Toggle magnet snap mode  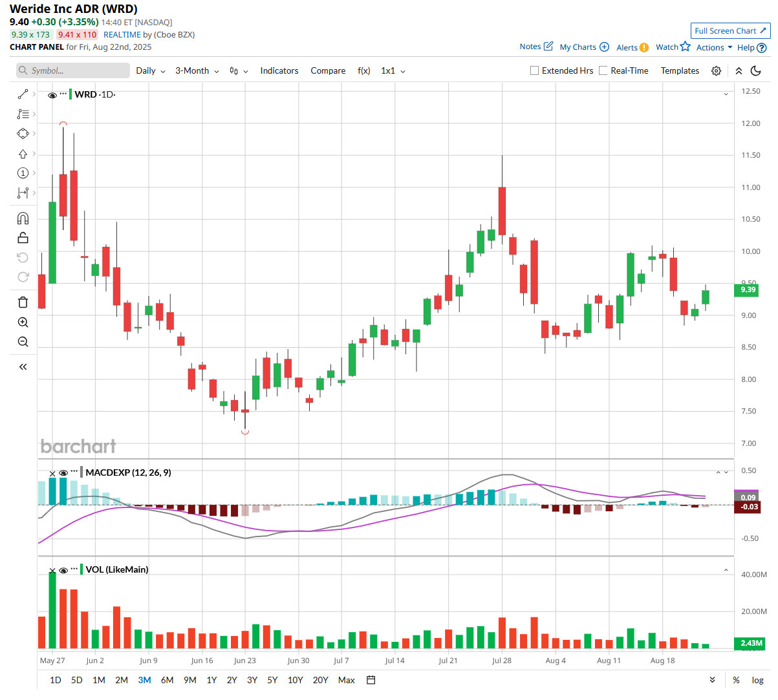click(23, 218)
